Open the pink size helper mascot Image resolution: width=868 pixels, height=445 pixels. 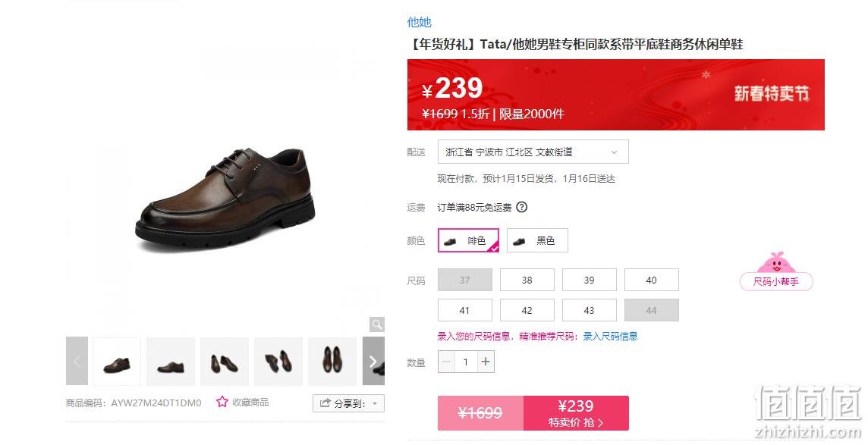(776, 271)
